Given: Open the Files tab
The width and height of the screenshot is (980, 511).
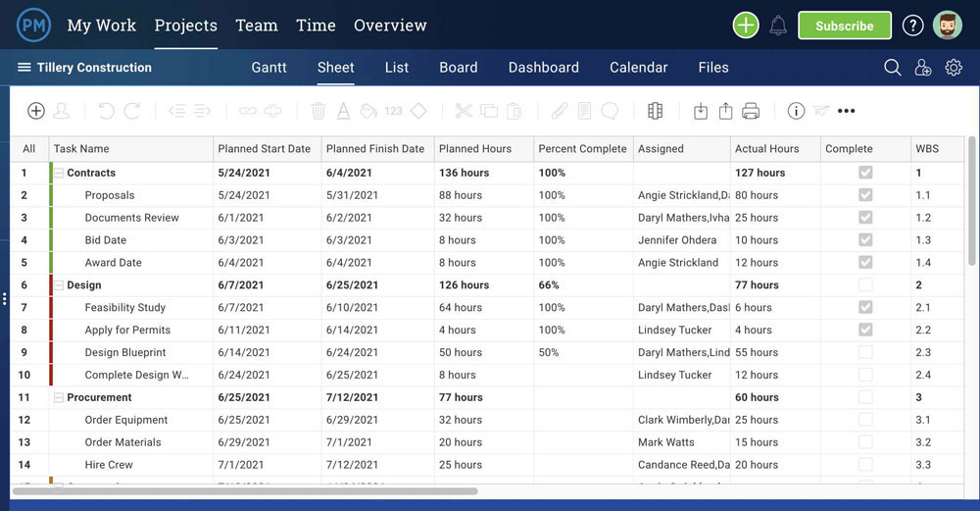Looking at the screenshot, I should coord(713,68).
